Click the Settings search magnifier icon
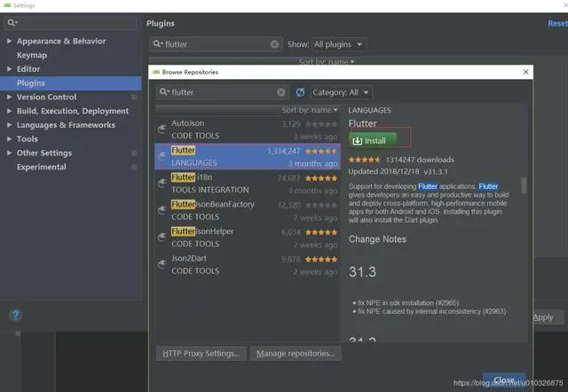This screenshot has height=392, width=568. [x=12, y=23]
